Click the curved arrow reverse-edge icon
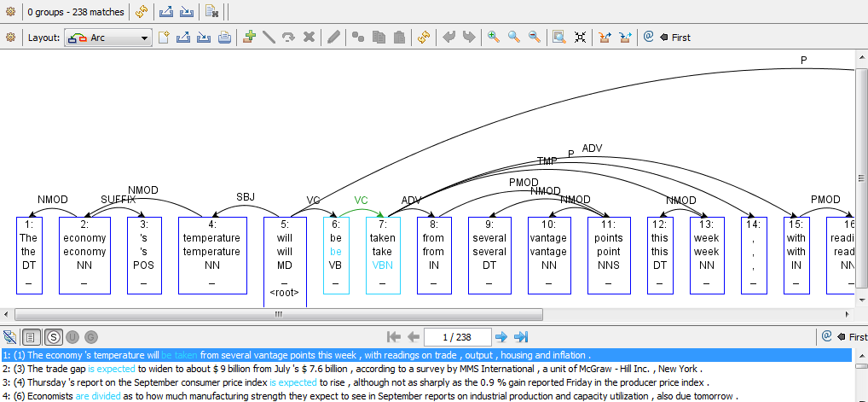 [288, 38]
